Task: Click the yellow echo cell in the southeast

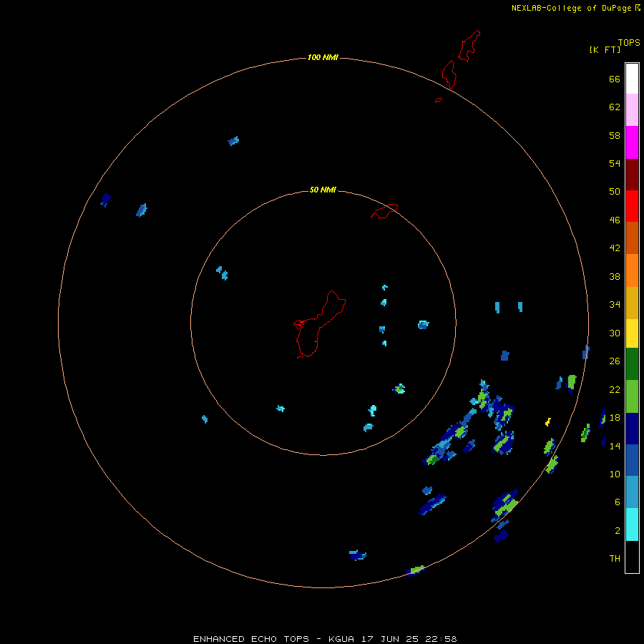Action: 548,421
